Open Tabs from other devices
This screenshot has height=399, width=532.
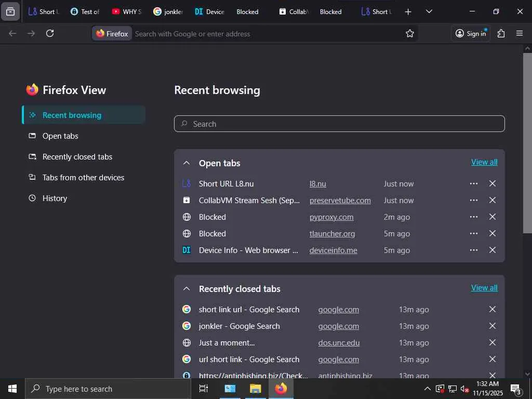84,178
